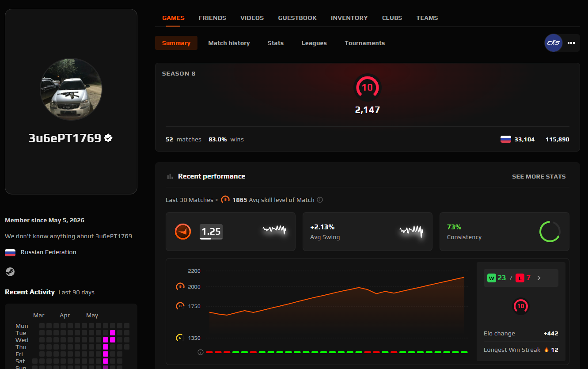The image size is (588, 369).
Task: Click the red L losses badge
Action: [x=520, y=278]
